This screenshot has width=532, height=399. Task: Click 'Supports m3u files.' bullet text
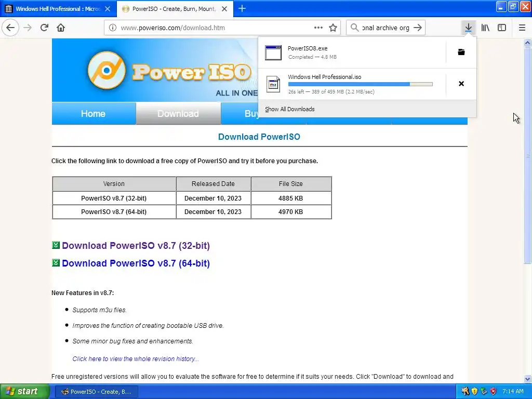coord(99,310)
